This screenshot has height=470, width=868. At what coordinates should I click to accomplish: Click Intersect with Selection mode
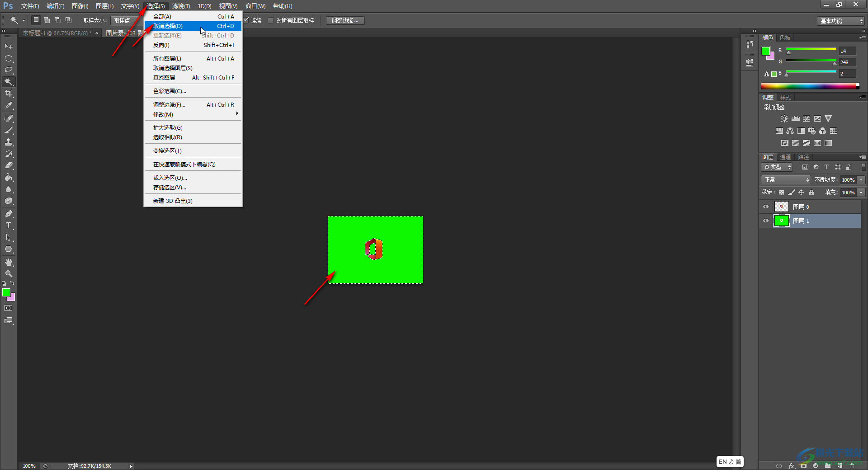[x=68, y=20]
